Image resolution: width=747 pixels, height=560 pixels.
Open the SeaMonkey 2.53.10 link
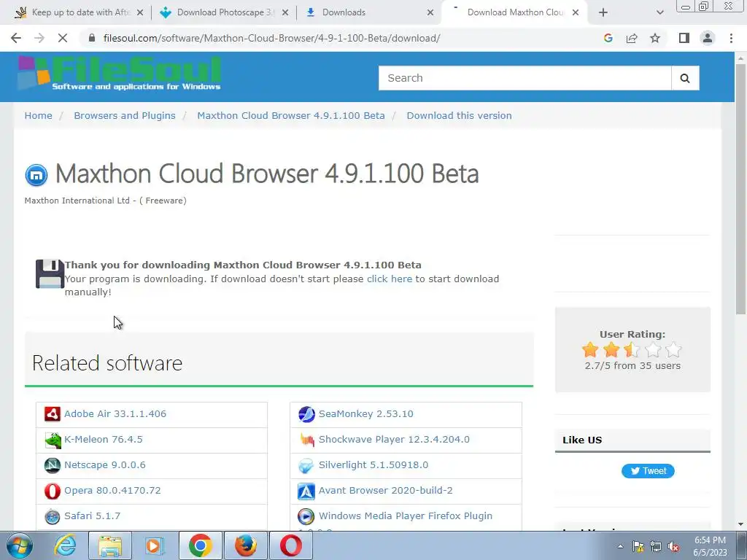pyautogui.click(x=366, y=414)
